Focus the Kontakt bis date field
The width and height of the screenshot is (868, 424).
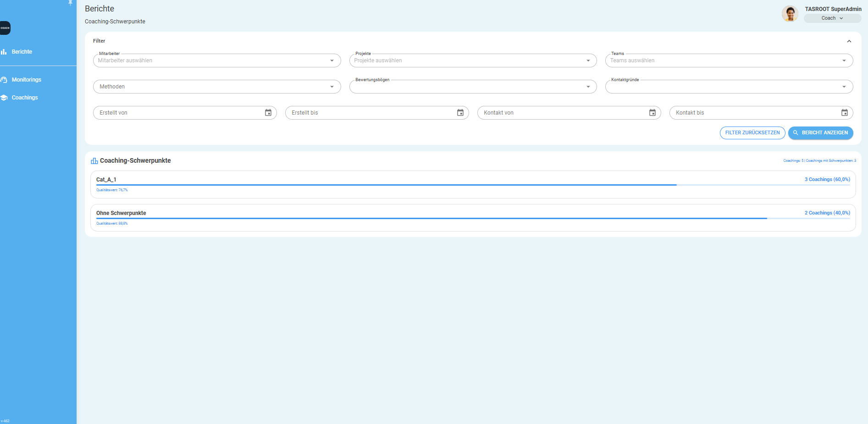click(x=761, y=113)
